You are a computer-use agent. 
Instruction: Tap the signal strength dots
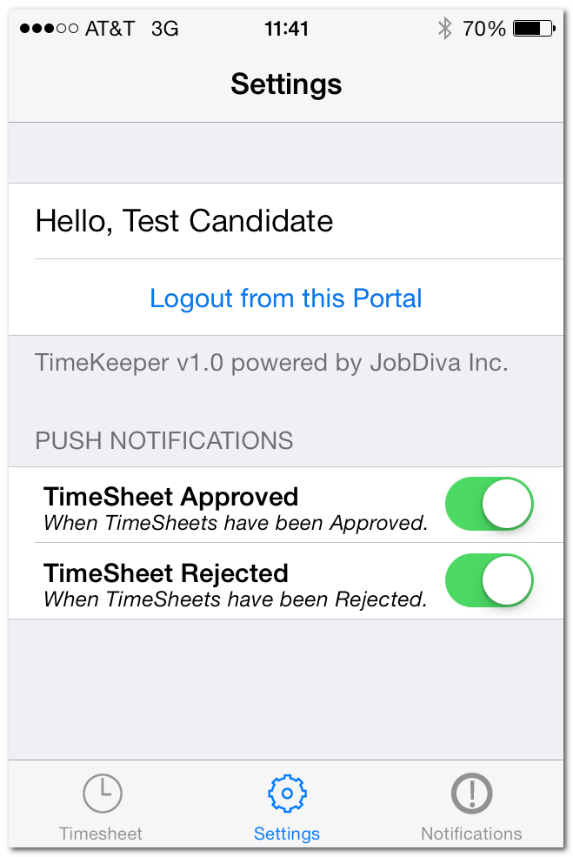pyautogui.click(x=49, y=28)
